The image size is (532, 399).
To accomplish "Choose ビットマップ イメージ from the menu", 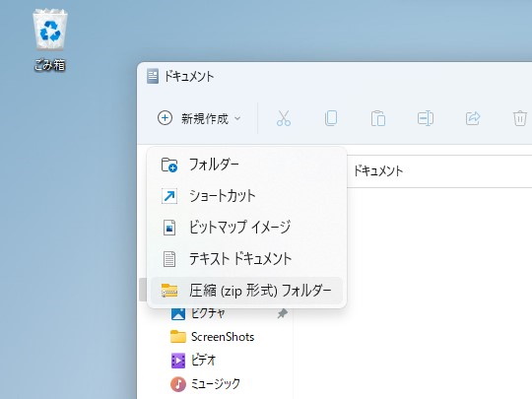I will 246,228.
